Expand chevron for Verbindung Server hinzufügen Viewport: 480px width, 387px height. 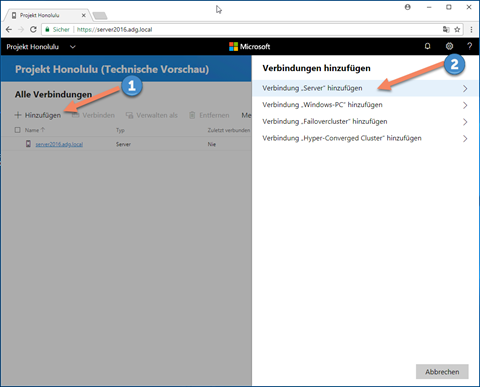tap(465, 88)
